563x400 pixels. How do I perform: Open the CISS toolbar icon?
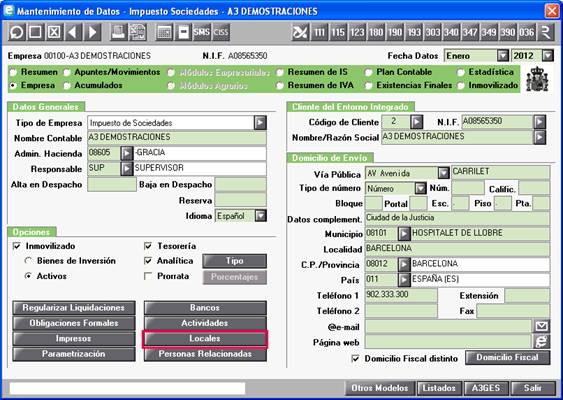pyautogui.click(x=221, y=33)
